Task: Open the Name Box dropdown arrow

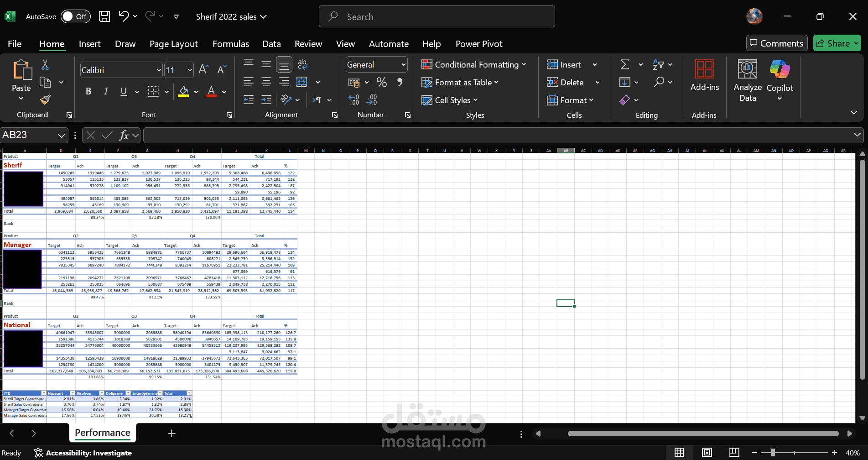Action: (61, 135)
